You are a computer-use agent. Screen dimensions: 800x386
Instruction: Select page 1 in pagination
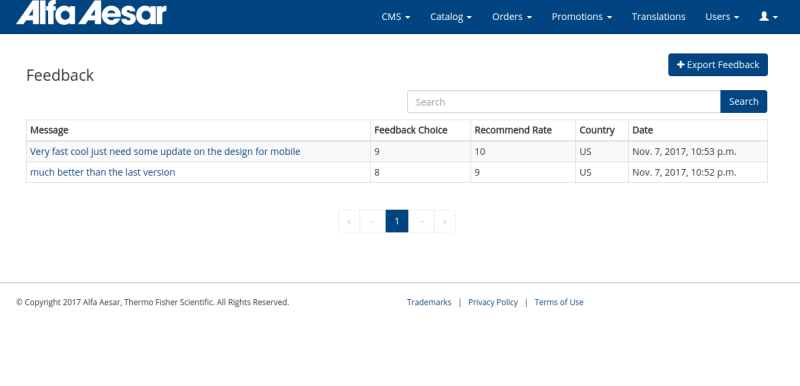pos(397,221)
